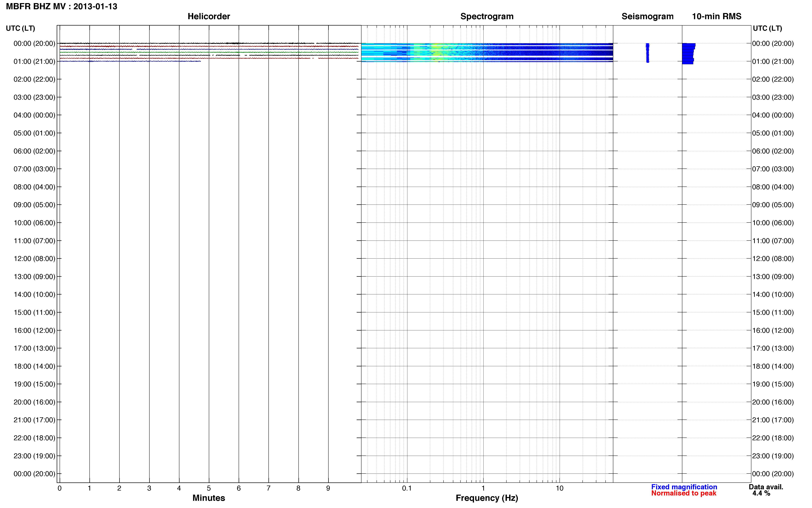Viewport: 812px width, 508px height.
Task: Click the 'Seismogram' panel heading
Action: coord(648,16)
